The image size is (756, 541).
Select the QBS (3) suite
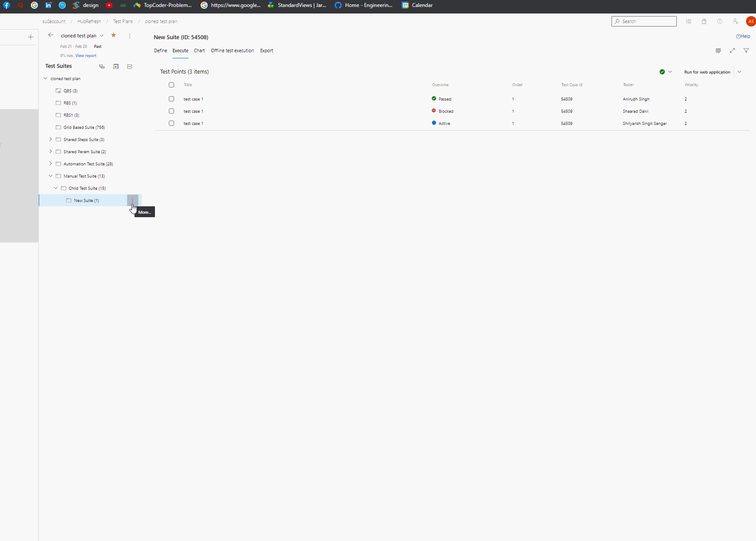71,91
